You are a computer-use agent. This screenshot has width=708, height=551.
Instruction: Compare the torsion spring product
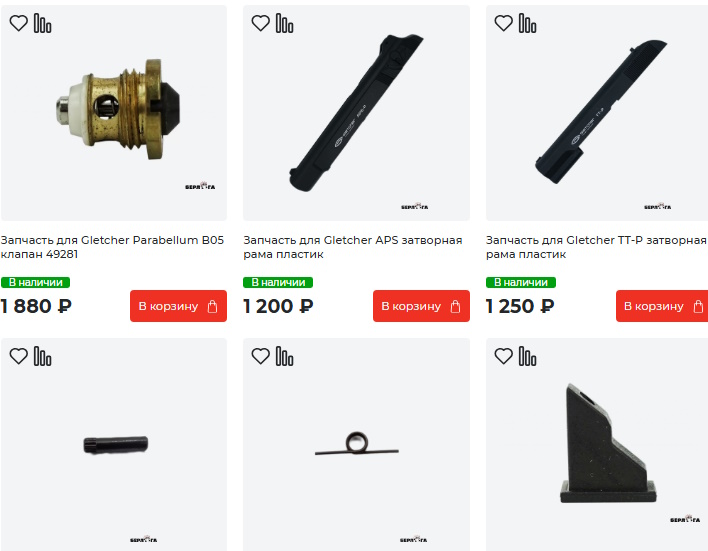(284, 356)
